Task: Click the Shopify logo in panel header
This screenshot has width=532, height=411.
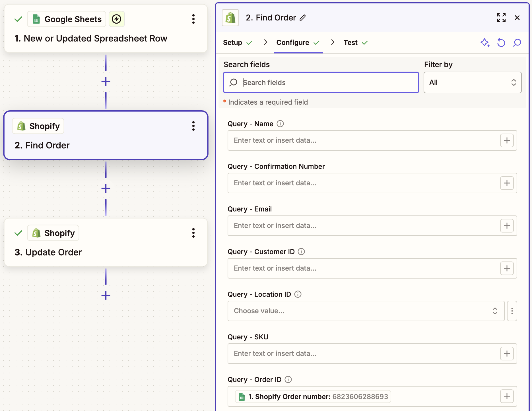Action: click(x=230, y=18)
